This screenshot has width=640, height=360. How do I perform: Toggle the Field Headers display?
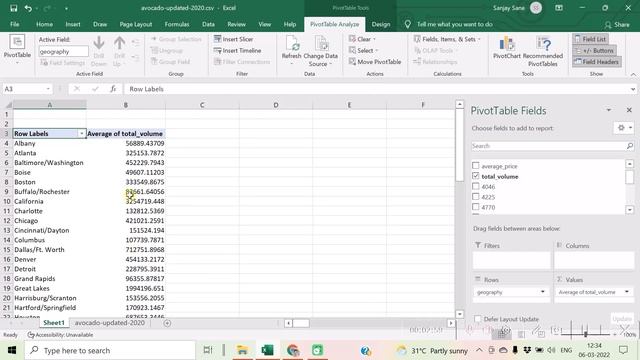[596, 62]
